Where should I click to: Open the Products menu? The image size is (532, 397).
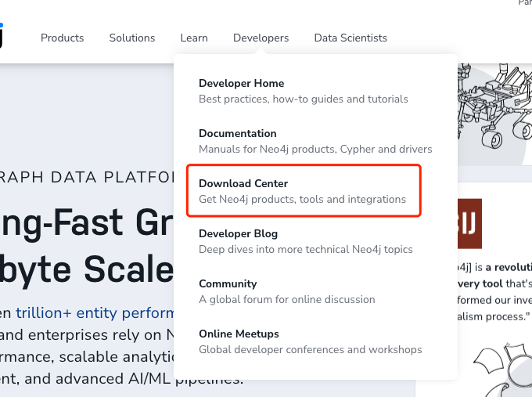click(62, 38)
